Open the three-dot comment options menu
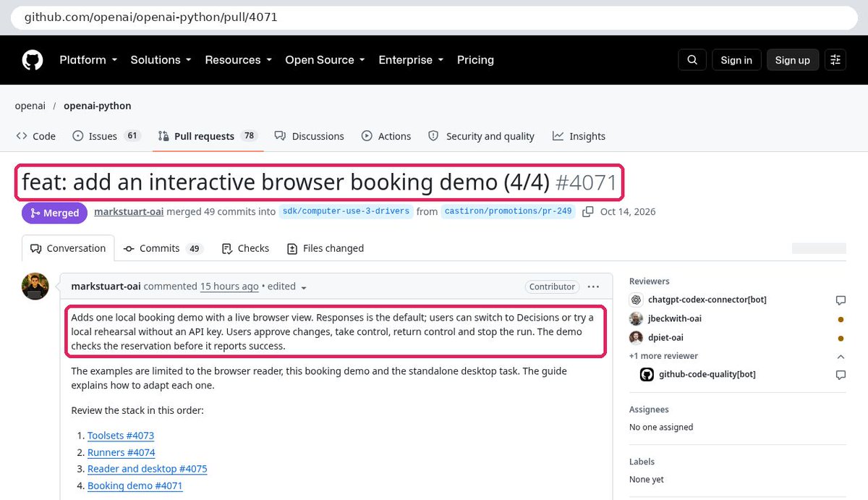Image resolution: width=868 pixels, height=500 pixels. [x=593, y=287]
